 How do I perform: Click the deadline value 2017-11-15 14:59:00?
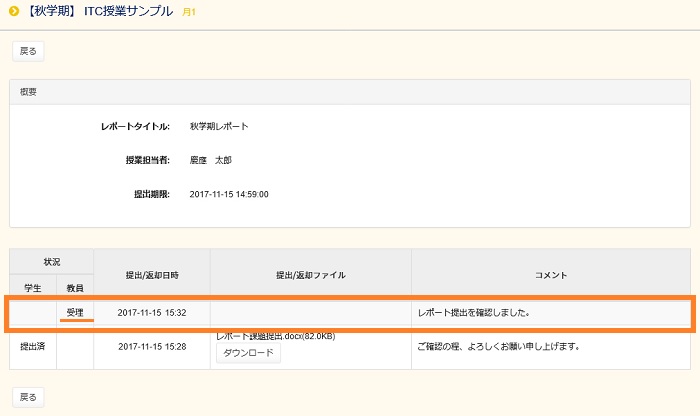[x=228, y=194]
